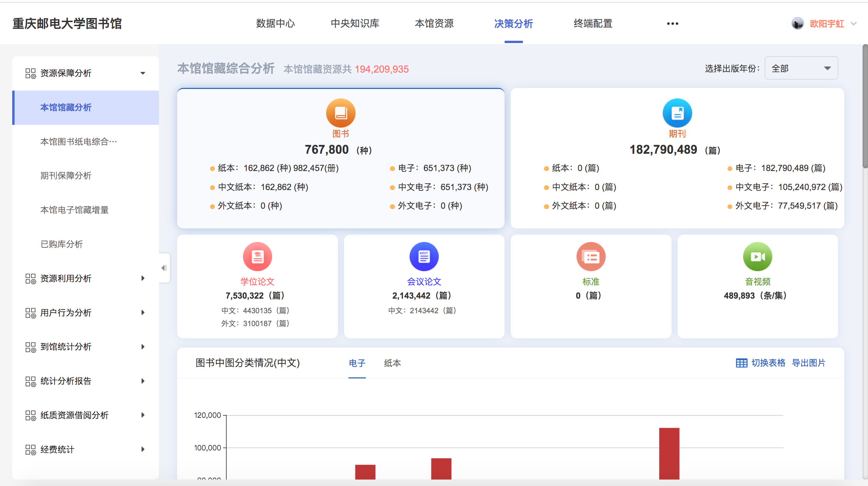Click the page vertical scrollbar
The height and width of the screenshot is (486, 868).
point(865,106)
